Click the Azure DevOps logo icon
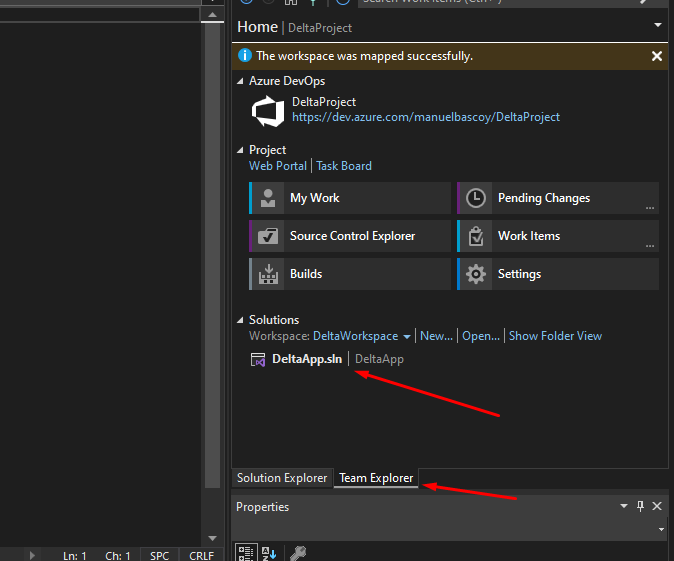 (x=268, y=110)
